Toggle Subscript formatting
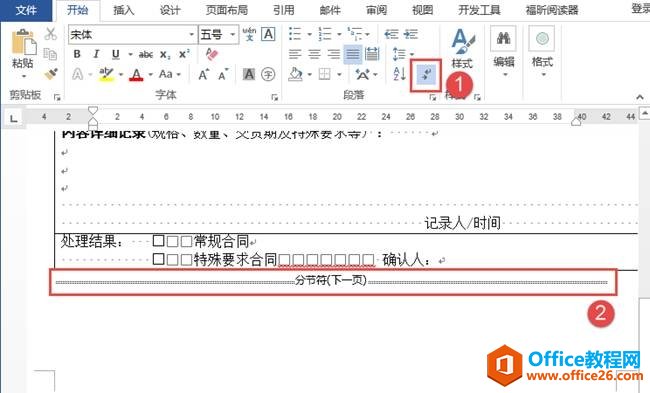650x393 pixels. [165, 54]
